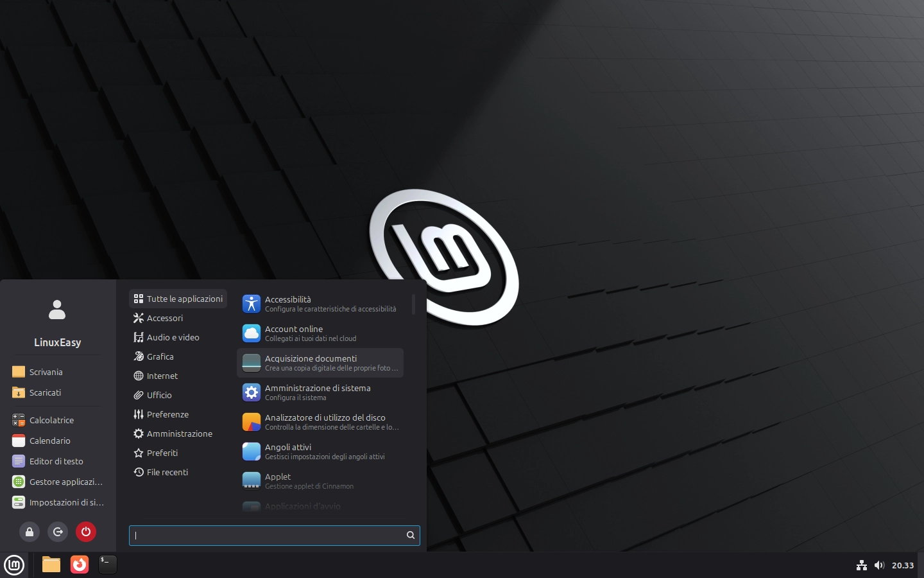Select the Grafica category
Image resolution: width=924 pixels, height=578 pixels.
coord(178,356)
